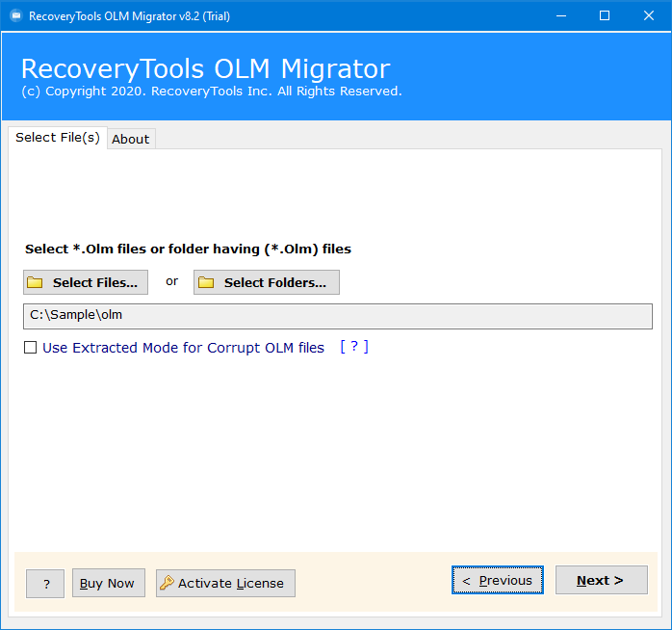Click the ? help button in the bottom bar

tap(45, 583)
